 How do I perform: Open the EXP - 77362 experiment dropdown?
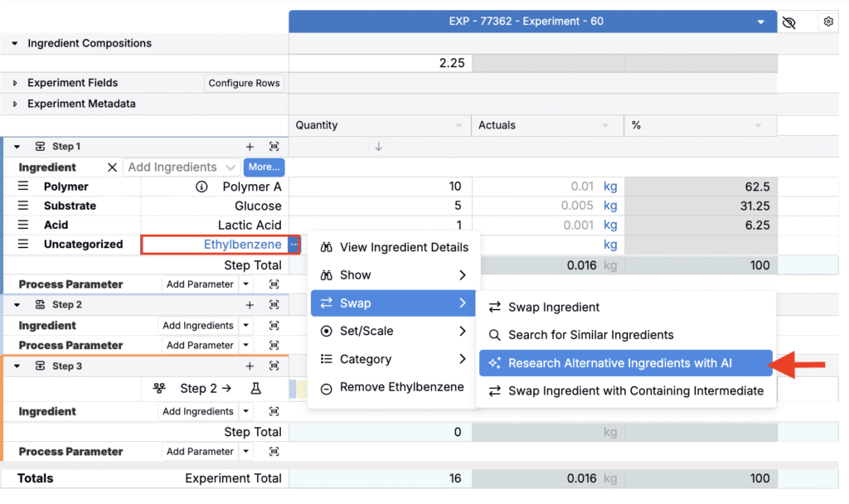[760, 22]
